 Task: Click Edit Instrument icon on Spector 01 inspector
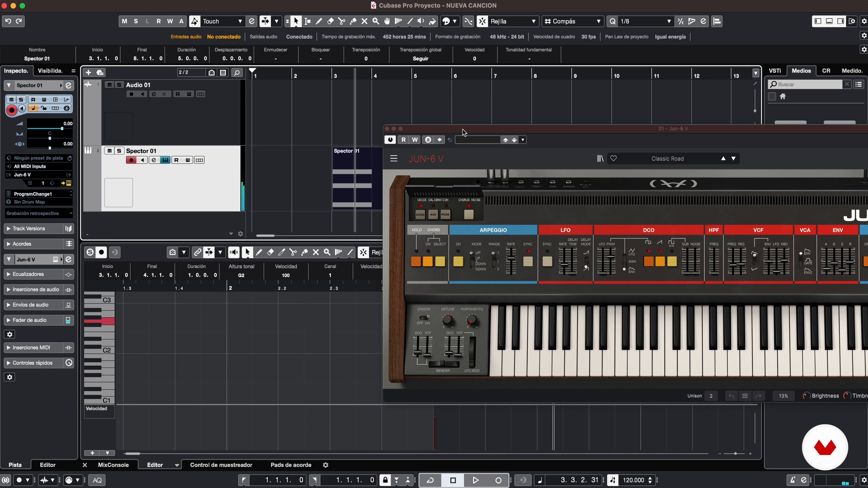tap(68, 86)
